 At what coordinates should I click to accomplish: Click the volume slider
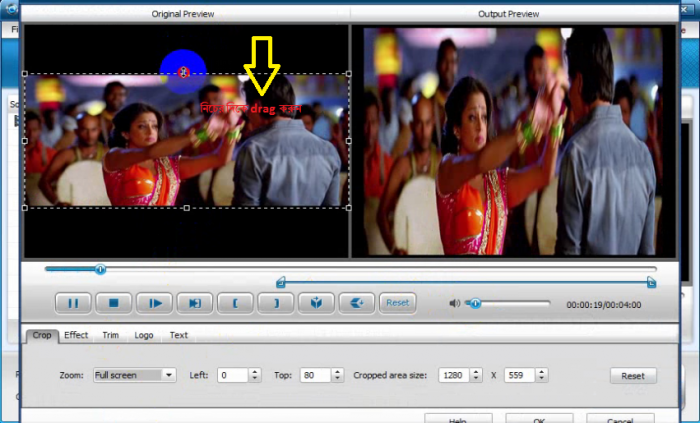(508, 303)
